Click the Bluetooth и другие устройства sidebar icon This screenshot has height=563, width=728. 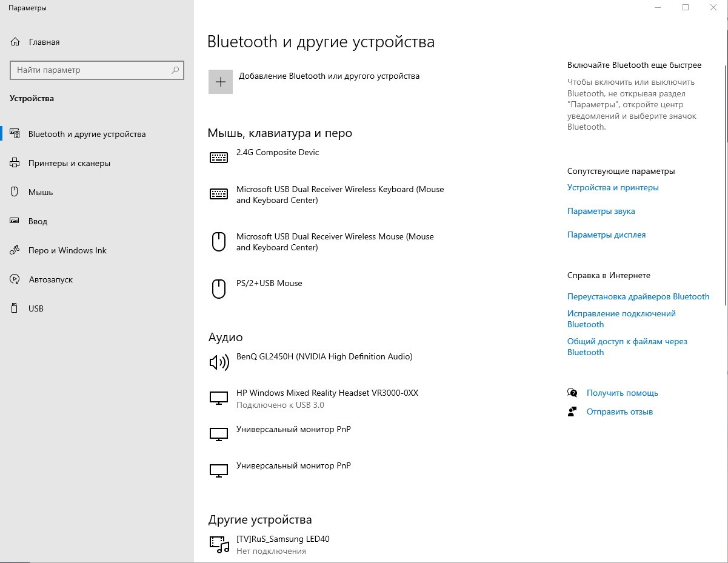pyautogui.click(x=15, y=134)
